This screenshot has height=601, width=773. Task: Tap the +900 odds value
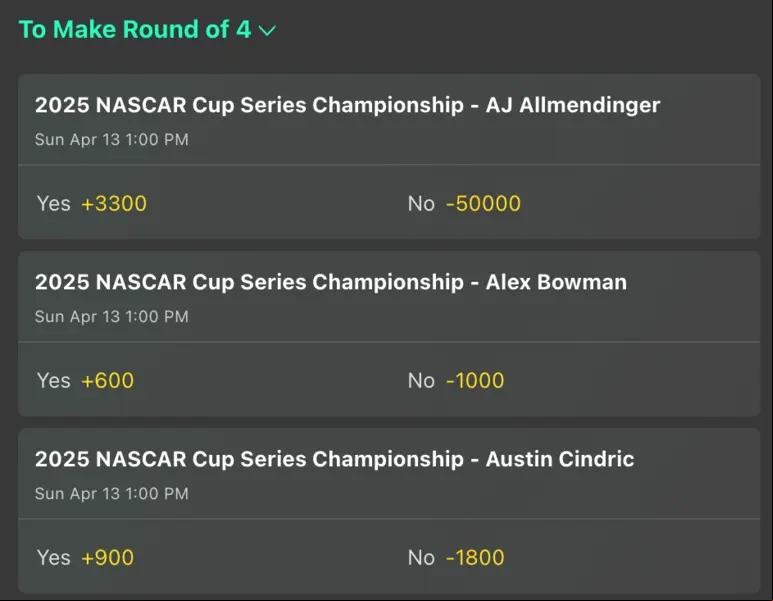click(107, 557)
